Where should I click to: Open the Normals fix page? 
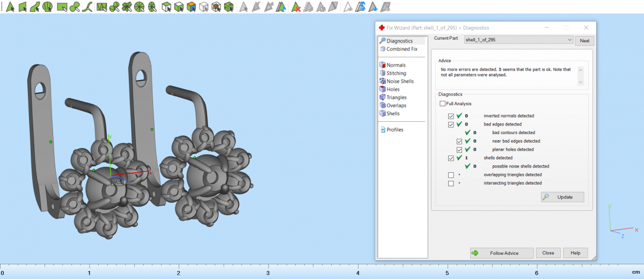coord(396,65)
